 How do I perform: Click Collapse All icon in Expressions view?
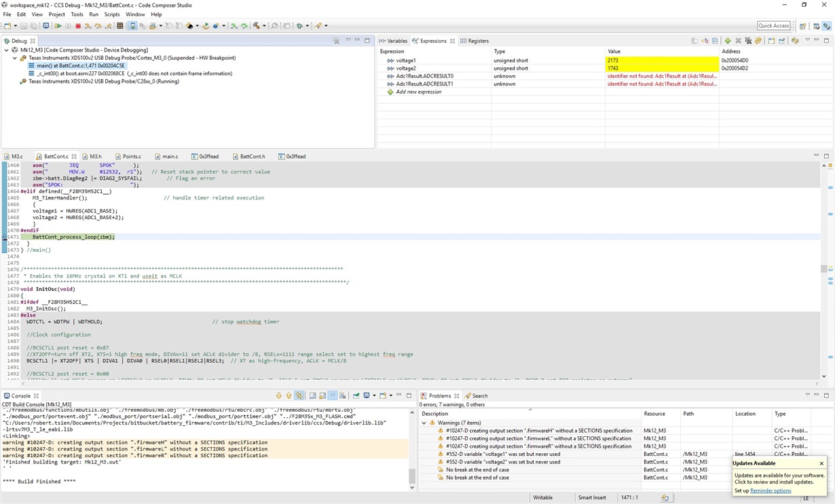[715, 41]
